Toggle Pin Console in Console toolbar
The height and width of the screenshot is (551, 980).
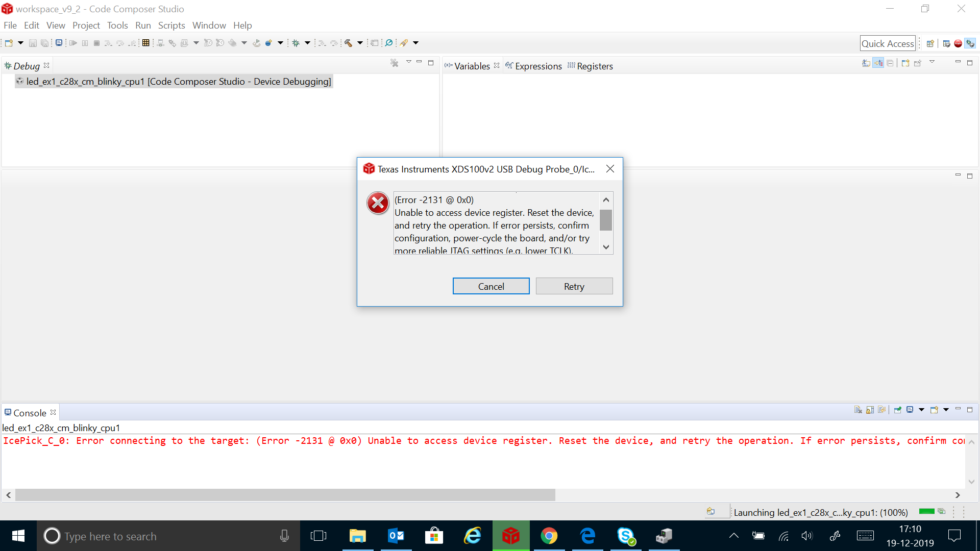[x=898, y=410]
